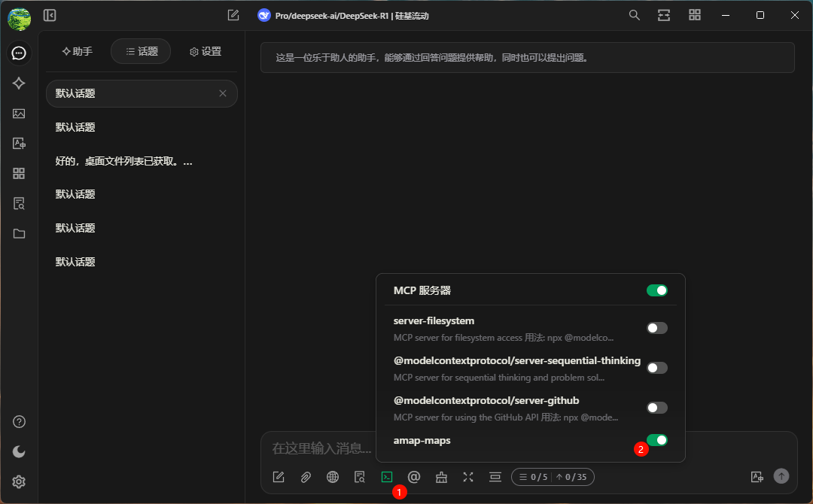
Task: Open the mini apps grid in sidebar
Action: point(19,174)
